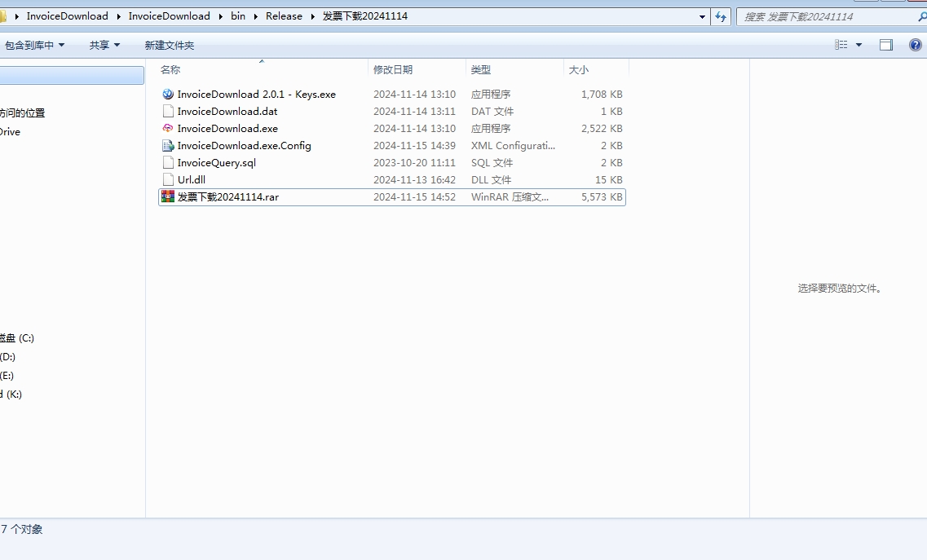
Task: Open the 包含到库中 dropdown menu
Action: pos(34,45)
